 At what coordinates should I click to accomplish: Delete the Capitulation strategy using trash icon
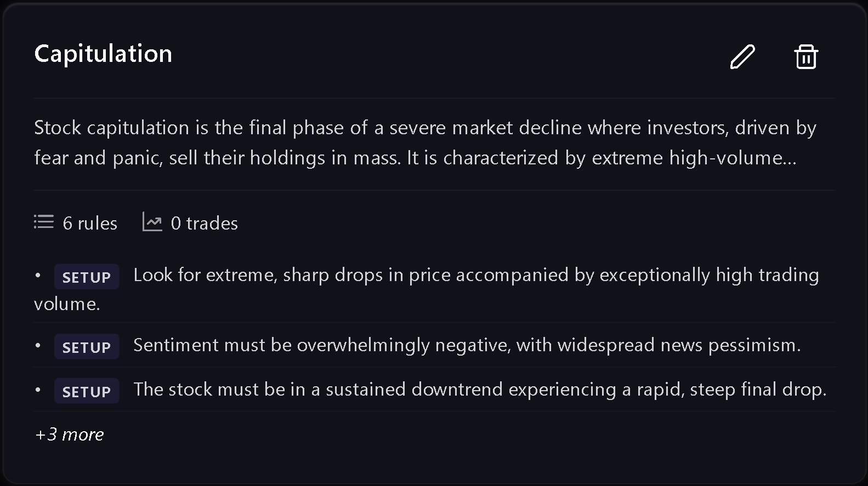[x=806, y=56]
